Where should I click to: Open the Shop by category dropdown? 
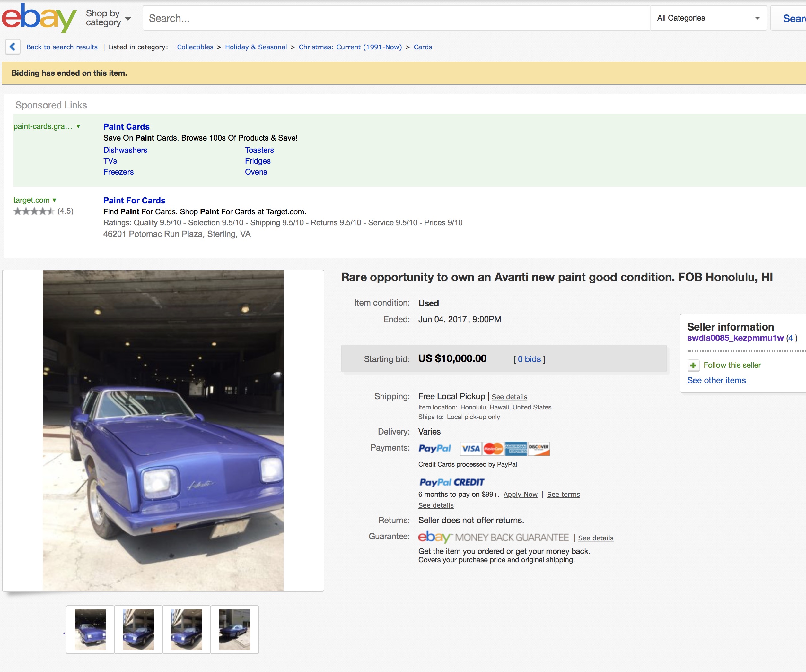pos(108,18)
